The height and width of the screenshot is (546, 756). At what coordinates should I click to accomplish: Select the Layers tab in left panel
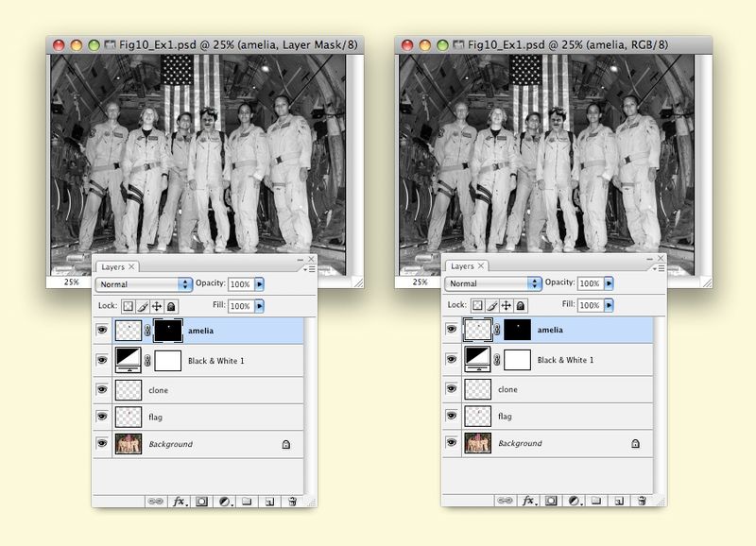(113, 267)
